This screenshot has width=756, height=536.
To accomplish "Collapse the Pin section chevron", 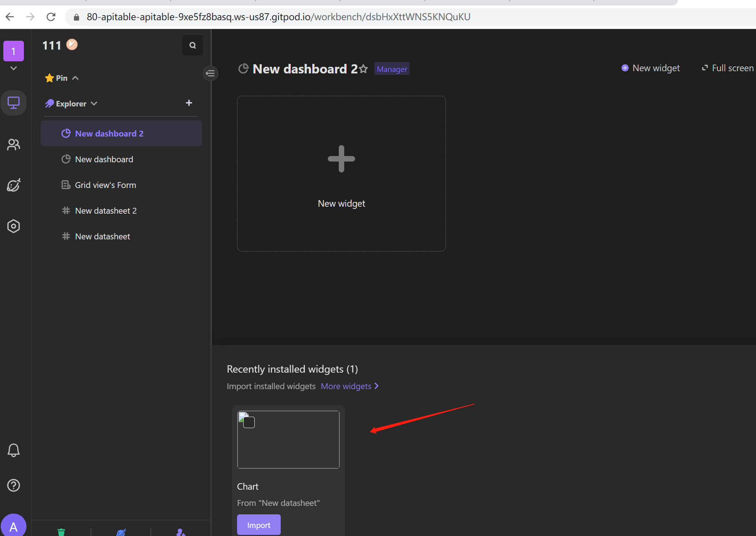I will pos(76,77).
